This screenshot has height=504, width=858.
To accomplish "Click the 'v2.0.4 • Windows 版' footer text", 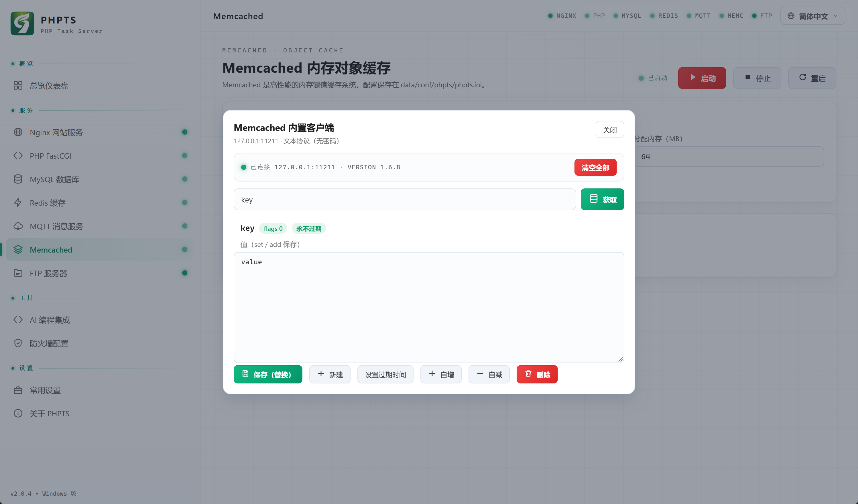I will point(43,493).
